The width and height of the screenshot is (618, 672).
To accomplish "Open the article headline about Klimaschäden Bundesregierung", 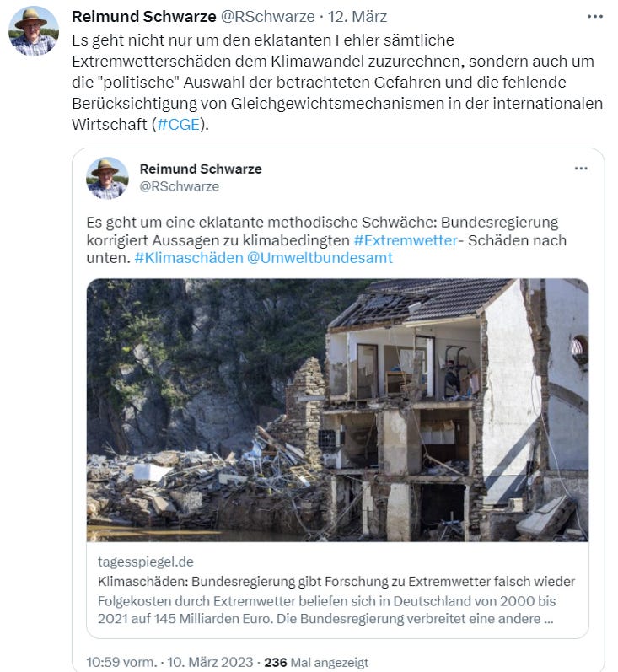I will coord(336,582).
